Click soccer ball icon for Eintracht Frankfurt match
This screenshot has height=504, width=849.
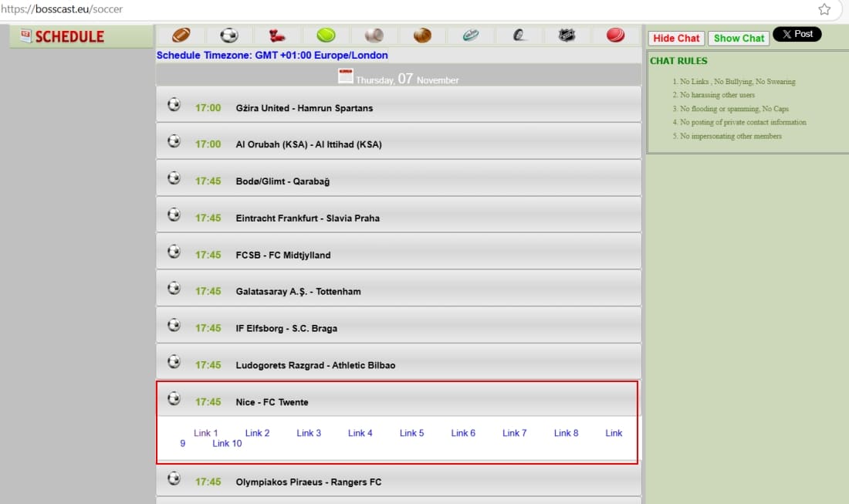pyautogui.click(x=174, y=215)
